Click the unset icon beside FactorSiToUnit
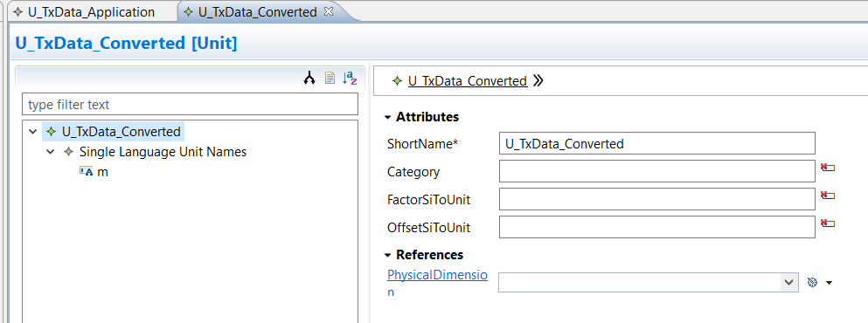Viewport: 868px width, 323px height. pyautogui.click(x=828, y=195)
